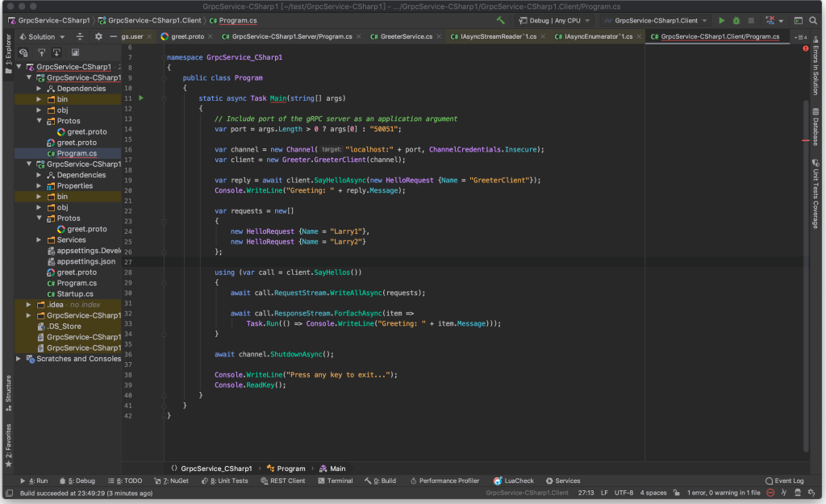Open the Solution view selector dropdown
Image resolution: width=826 pixels, height=504 pixels.
tap(42, 36)
